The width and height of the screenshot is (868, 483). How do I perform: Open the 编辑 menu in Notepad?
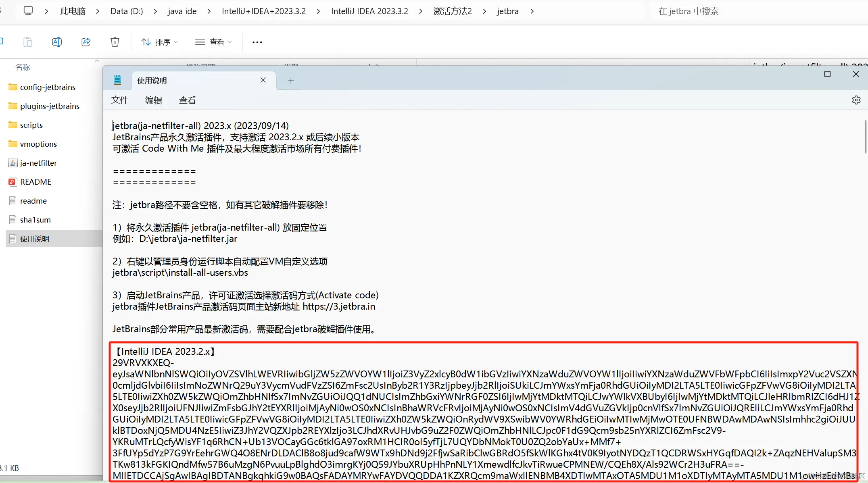(154, 100)
